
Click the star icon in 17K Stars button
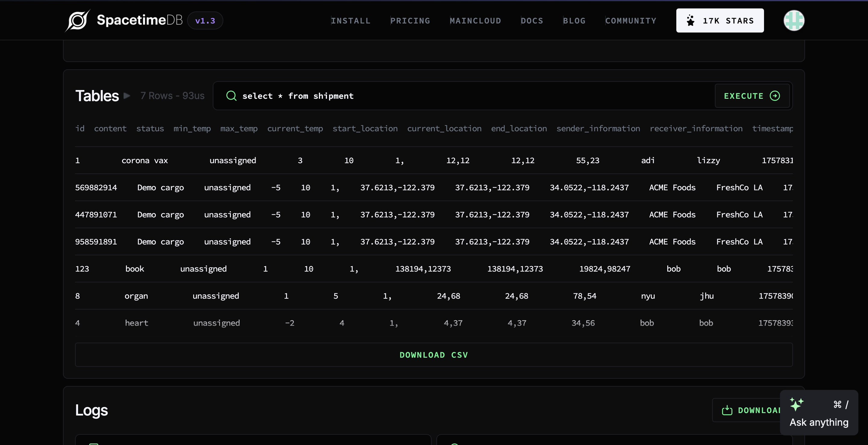pos(690,20)
